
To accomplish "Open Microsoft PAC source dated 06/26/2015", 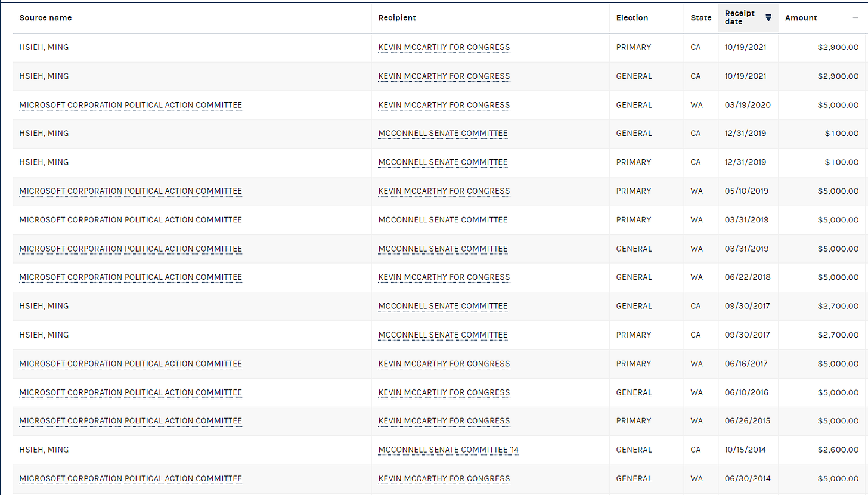I will pyautogui.click(x=131, y=421).
